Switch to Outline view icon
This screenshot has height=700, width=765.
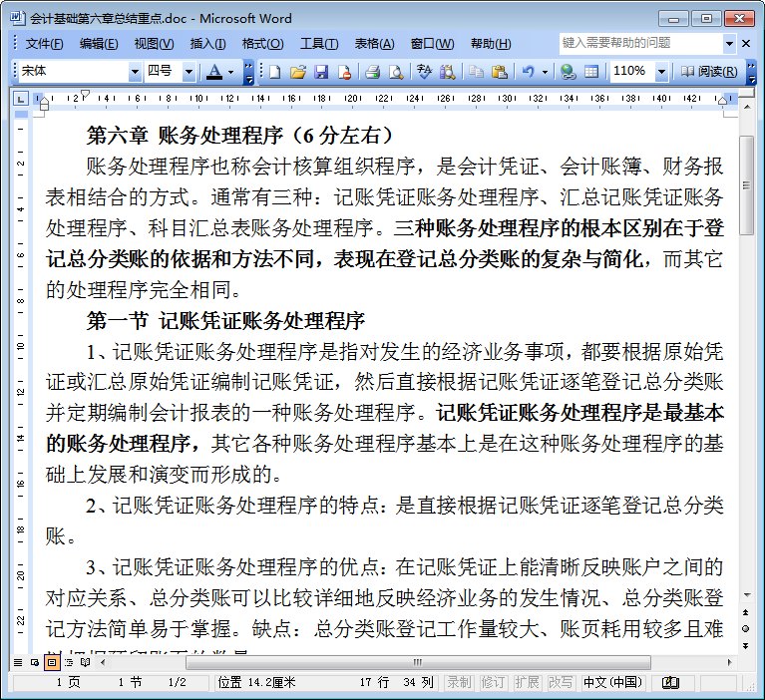point(68,662)
